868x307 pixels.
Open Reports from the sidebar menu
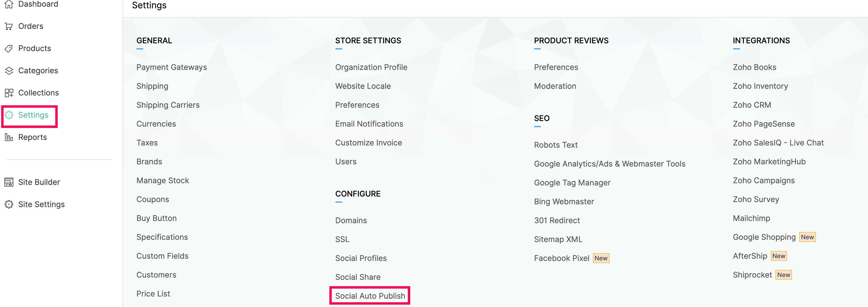(32, 137)
